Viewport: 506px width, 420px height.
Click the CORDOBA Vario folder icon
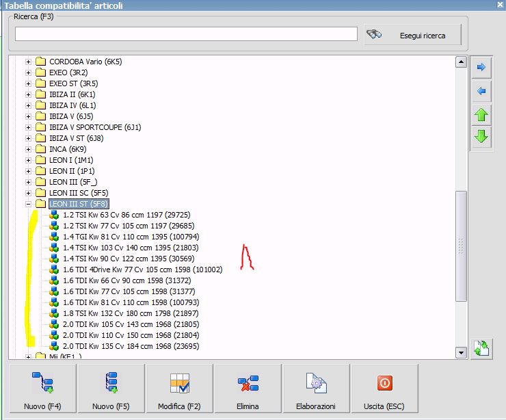coord(40,62)
